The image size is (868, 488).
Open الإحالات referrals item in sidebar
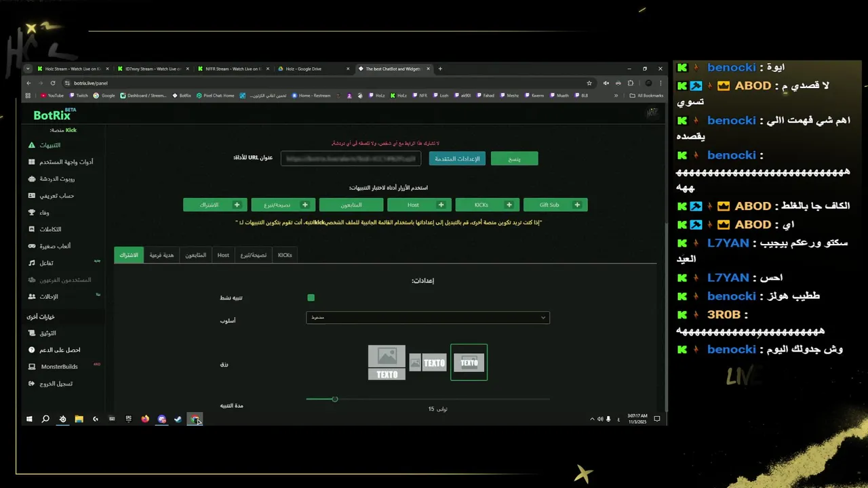point(43,296)
